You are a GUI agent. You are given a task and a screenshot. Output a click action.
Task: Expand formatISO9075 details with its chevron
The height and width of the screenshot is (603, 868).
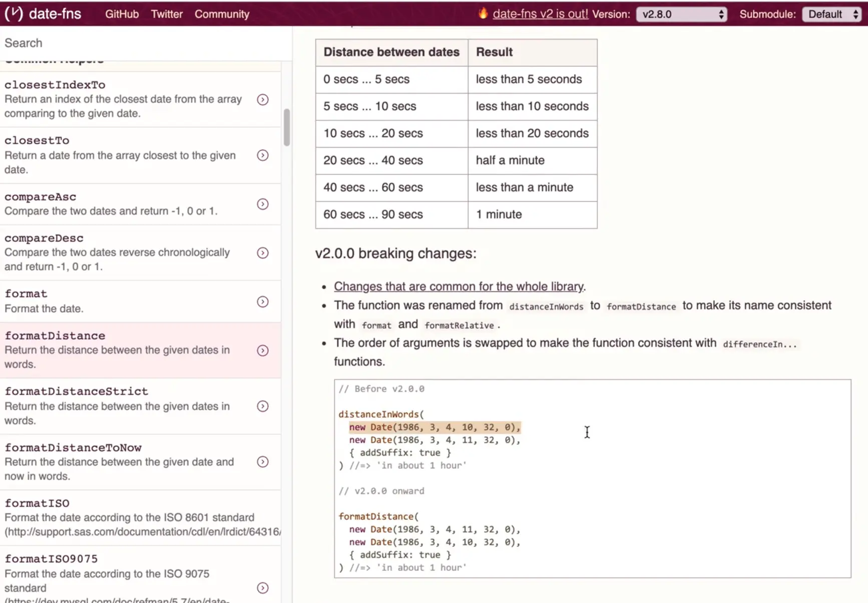262,588
